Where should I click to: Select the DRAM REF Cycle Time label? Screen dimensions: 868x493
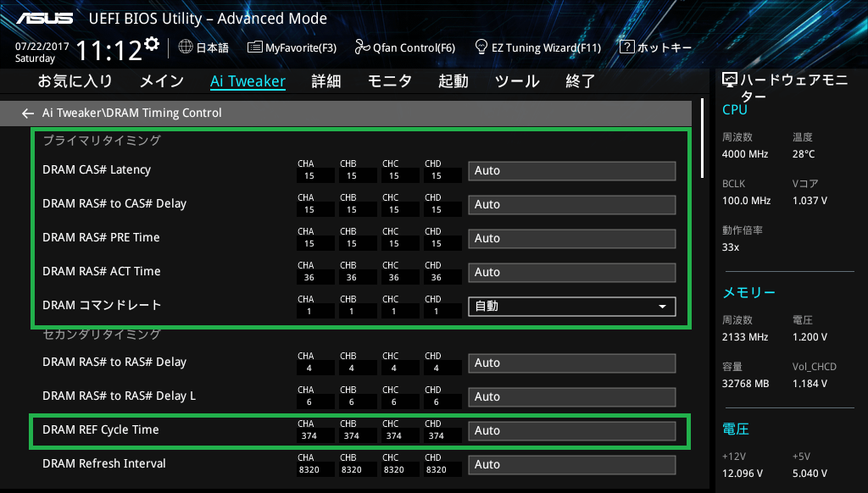(100, 430)
